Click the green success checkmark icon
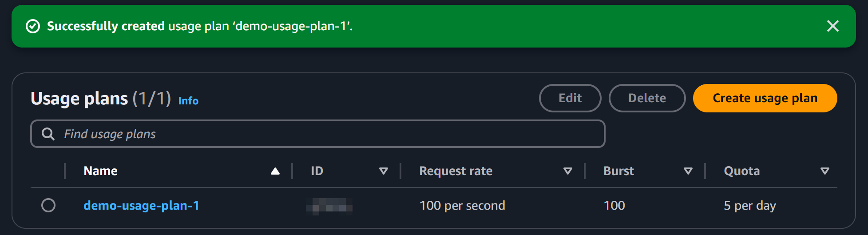 pos(33,27)
